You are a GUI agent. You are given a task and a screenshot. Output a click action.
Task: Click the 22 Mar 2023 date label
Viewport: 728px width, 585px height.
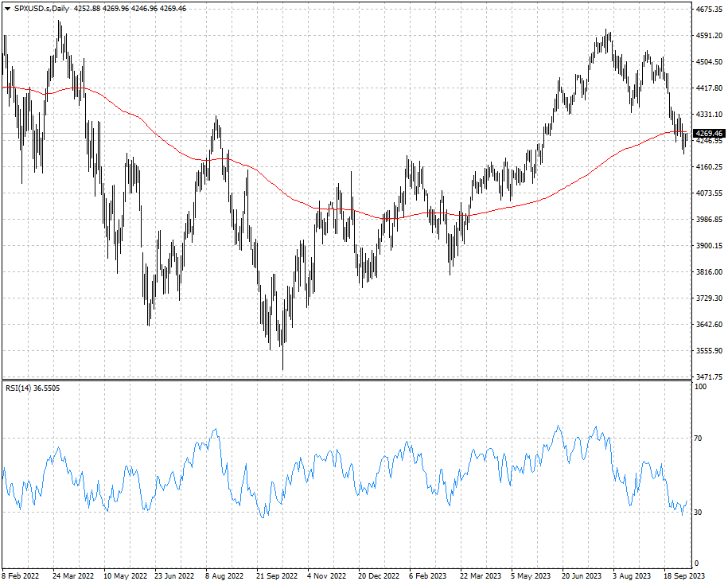point(481,576)
